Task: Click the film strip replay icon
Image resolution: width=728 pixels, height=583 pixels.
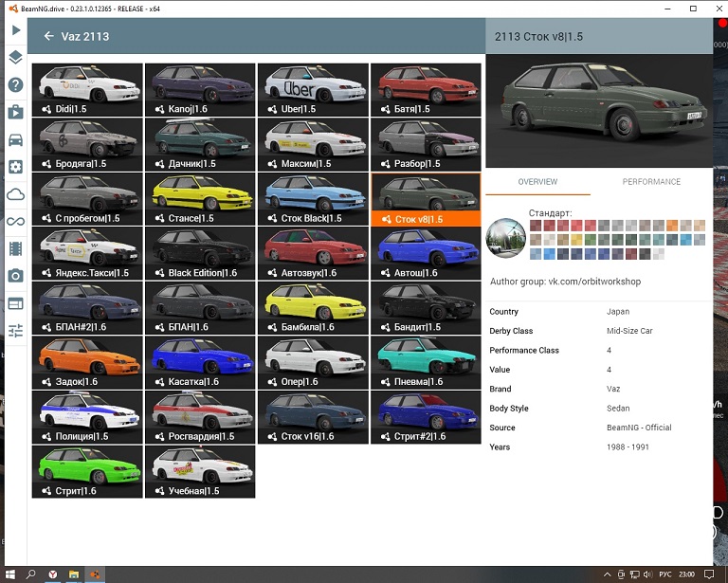Action: (x=15, y=249)
